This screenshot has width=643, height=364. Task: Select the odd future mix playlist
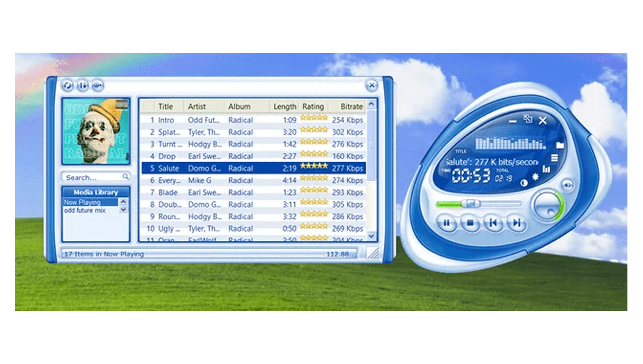click(85, 210)
